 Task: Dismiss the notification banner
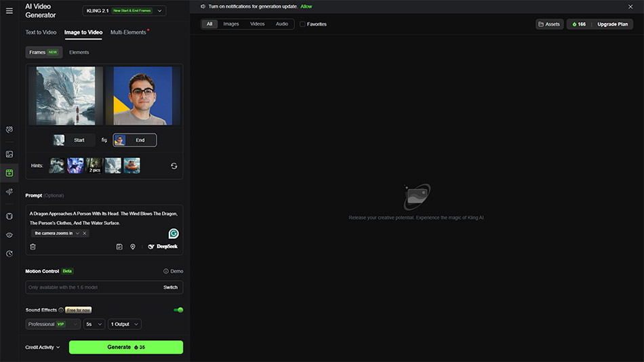coord(630,7)
